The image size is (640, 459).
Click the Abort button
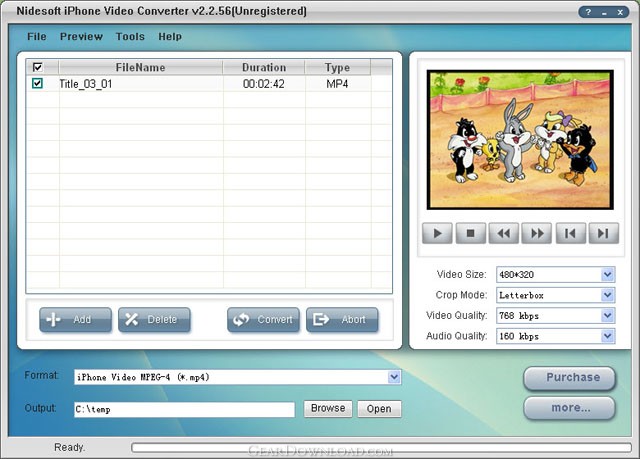pos(342,319)
